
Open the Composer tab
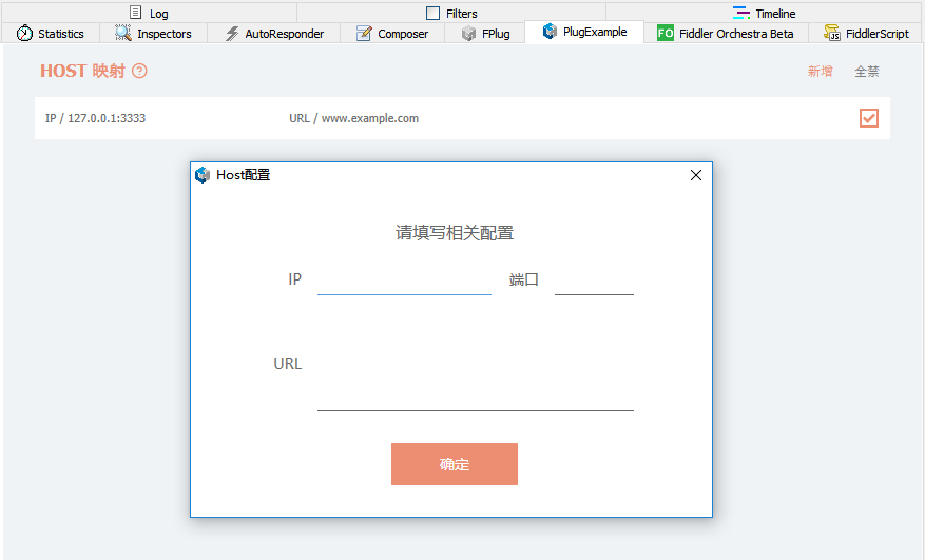[392, 33]
